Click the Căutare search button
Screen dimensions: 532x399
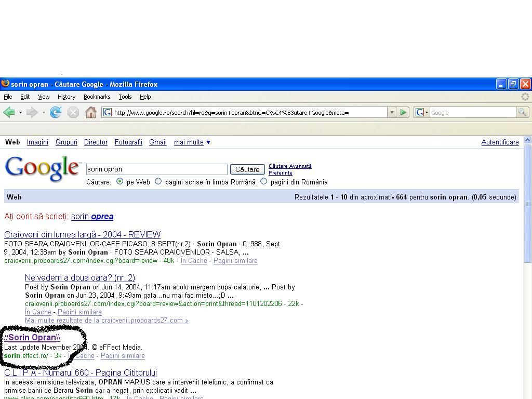[x=247, y=169]
